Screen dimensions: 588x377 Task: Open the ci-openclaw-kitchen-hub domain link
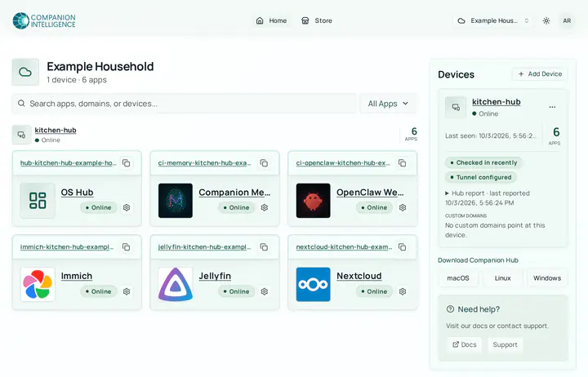pyautogui.click(x=343, y=163)
